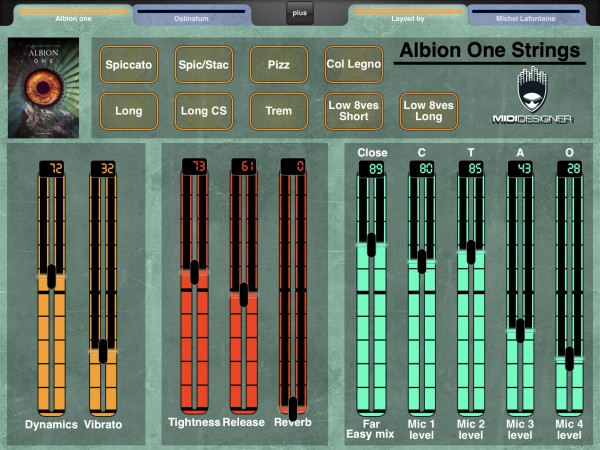The image size is (600, 450).
Task: Tap the plus button at top
Action: [x=300, y=13]
